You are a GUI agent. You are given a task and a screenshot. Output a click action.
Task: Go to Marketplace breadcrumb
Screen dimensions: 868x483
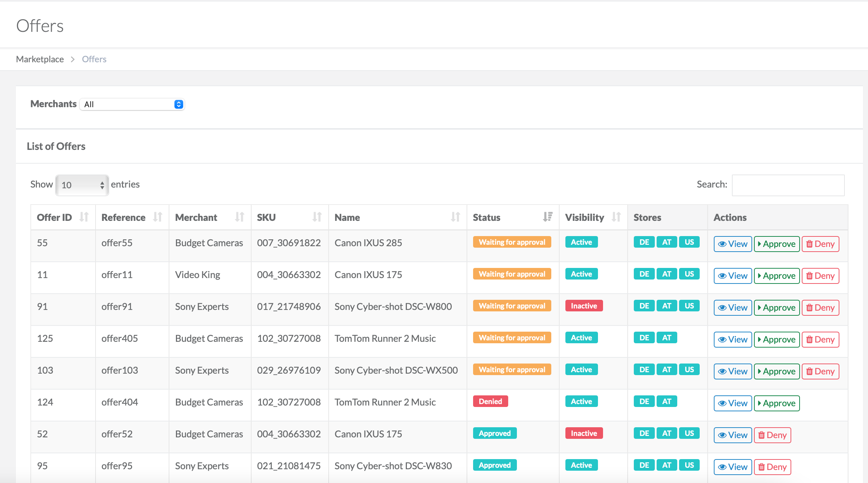(40, 59)
